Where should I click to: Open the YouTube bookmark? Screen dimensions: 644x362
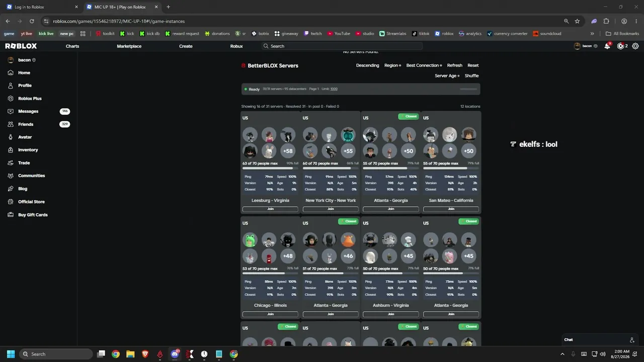(x=339, y=34)
